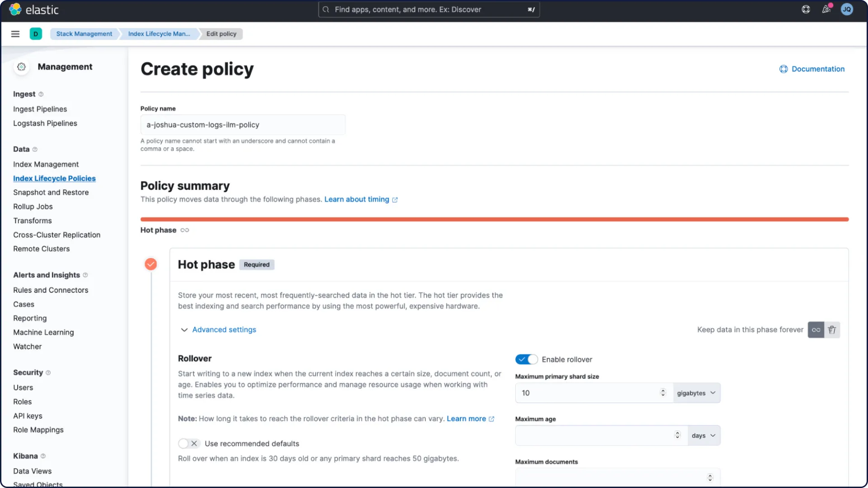Viewport: 868px width, 488px height.
Task: Go to Stack Management breadcrumb
Action: click(x=84, y=34)
